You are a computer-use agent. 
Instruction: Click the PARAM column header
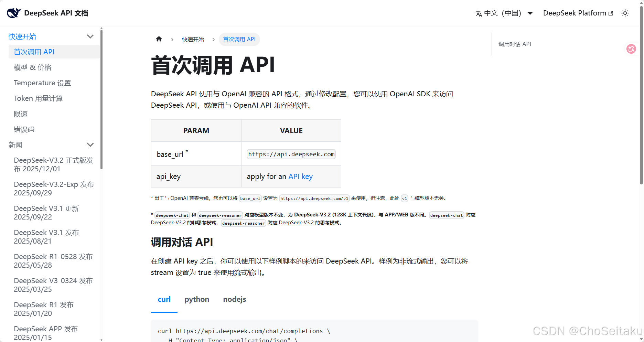196,131
